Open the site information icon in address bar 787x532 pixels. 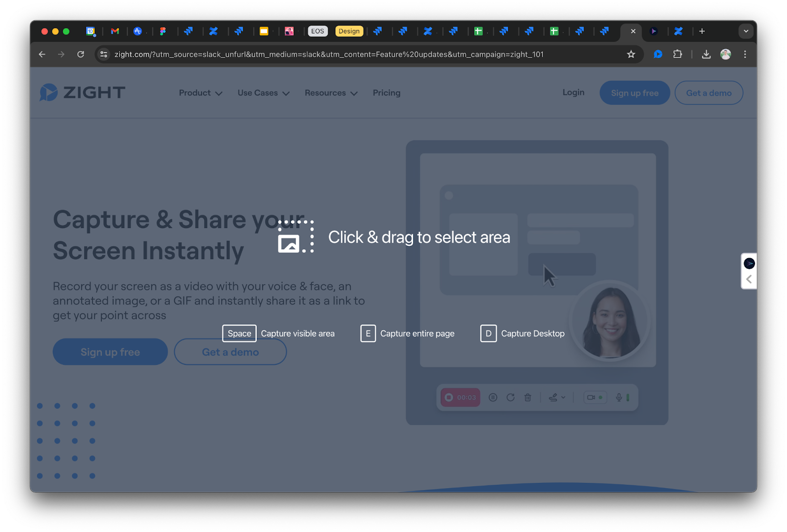104,55
